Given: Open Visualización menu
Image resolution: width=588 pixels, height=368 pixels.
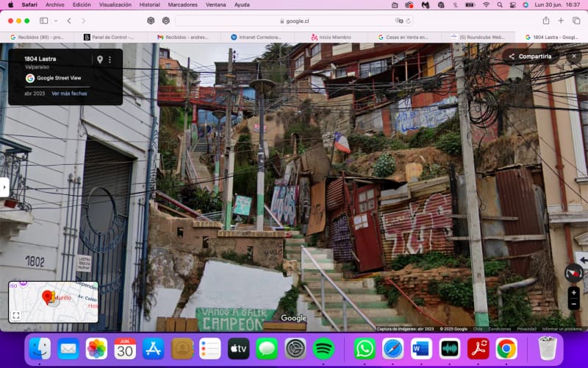Looking at the screenshot, I should 115,4.
